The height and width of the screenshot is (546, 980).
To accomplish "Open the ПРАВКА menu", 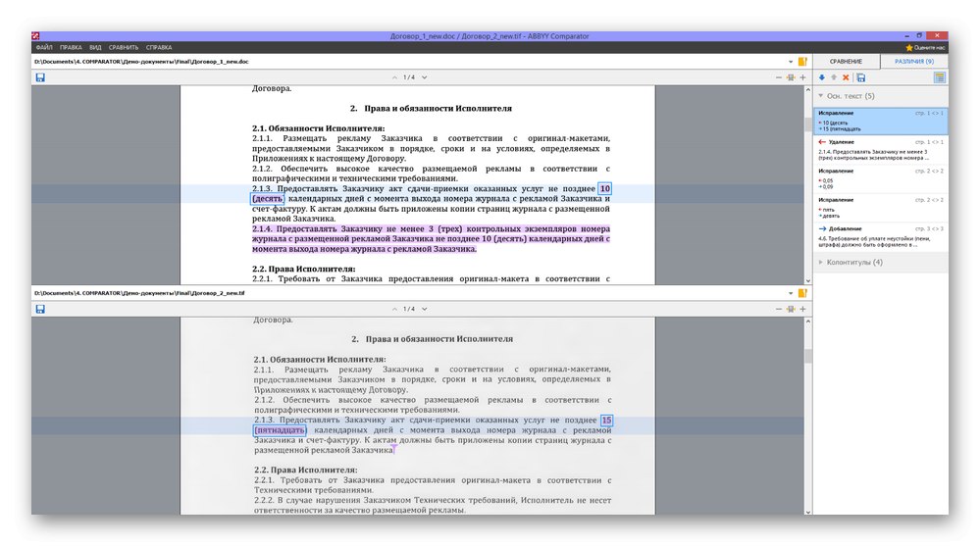I will tap(71, 47).
